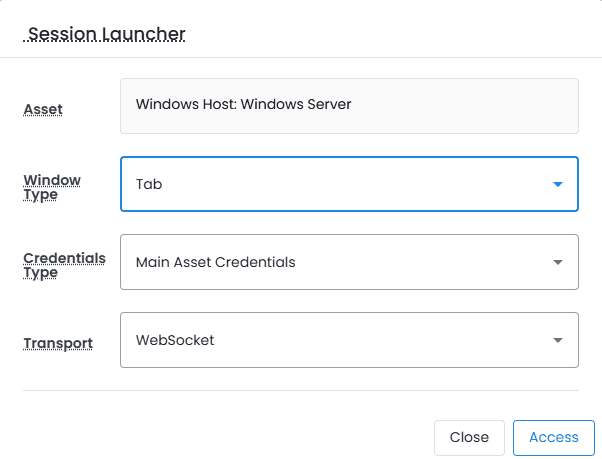Click the Transport label
The image size is (602, 459).
click(58, 343)
